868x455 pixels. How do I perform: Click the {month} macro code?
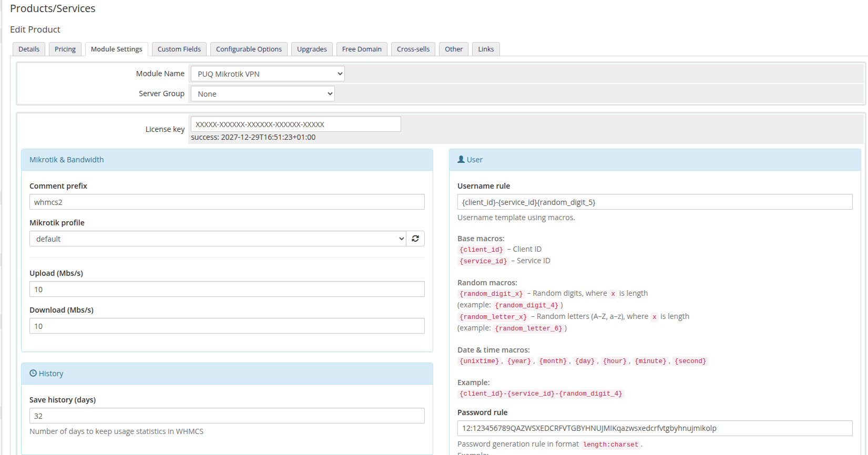coord(553,361)
